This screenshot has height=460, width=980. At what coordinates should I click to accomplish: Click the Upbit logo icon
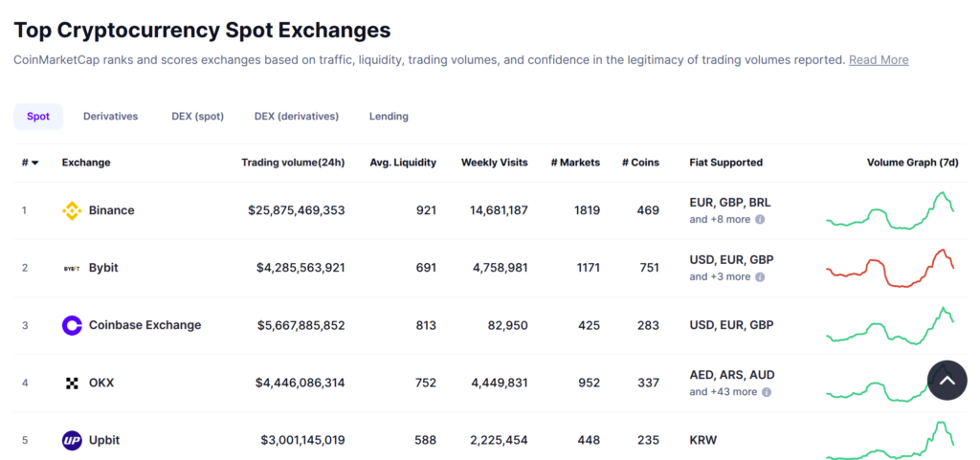[72, 440]
